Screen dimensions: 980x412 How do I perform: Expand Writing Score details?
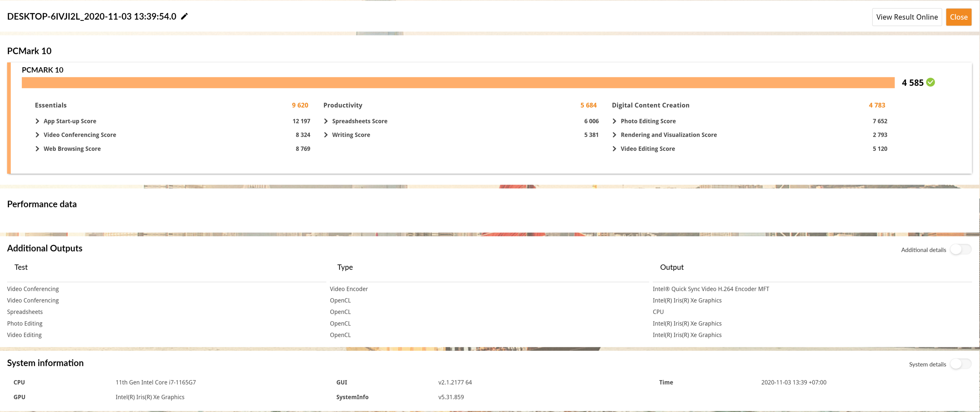(326, 135)
